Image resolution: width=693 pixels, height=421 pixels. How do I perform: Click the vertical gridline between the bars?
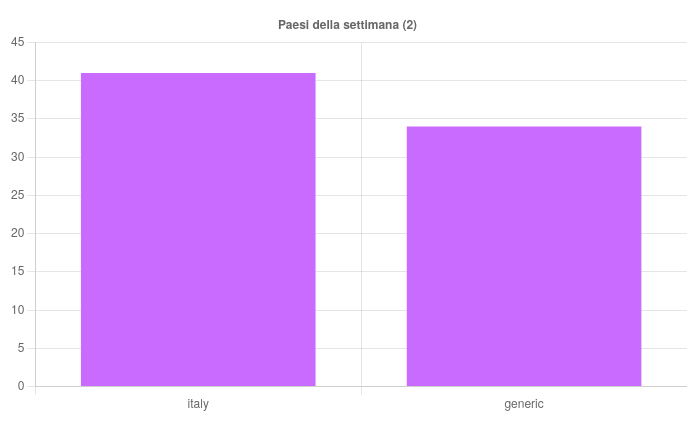pos(362,214)
